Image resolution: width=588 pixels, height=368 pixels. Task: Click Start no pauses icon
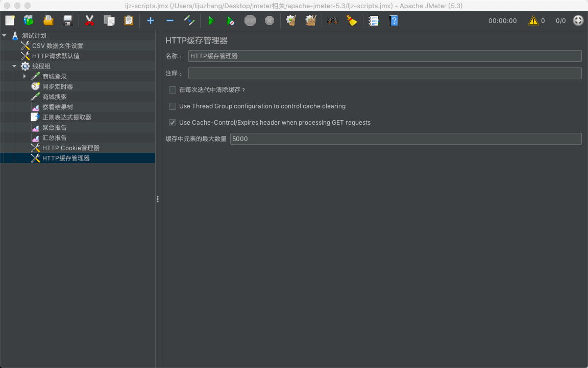tap(231, 20)
